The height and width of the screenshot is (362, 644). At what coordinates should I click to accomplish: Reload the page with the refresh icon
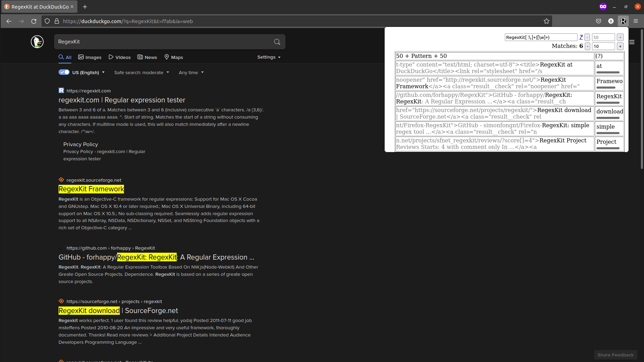[x=34, y=21]
